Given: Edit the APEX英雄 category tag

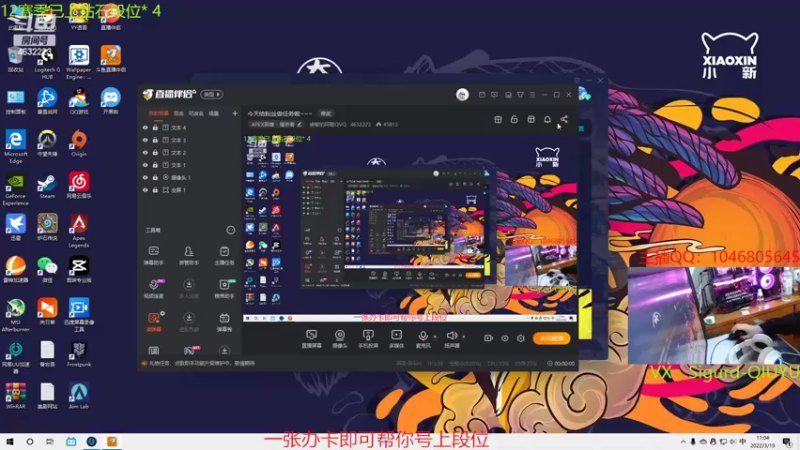Looking at the screenshot, I should pyautogui.click(x=276, y=124).
